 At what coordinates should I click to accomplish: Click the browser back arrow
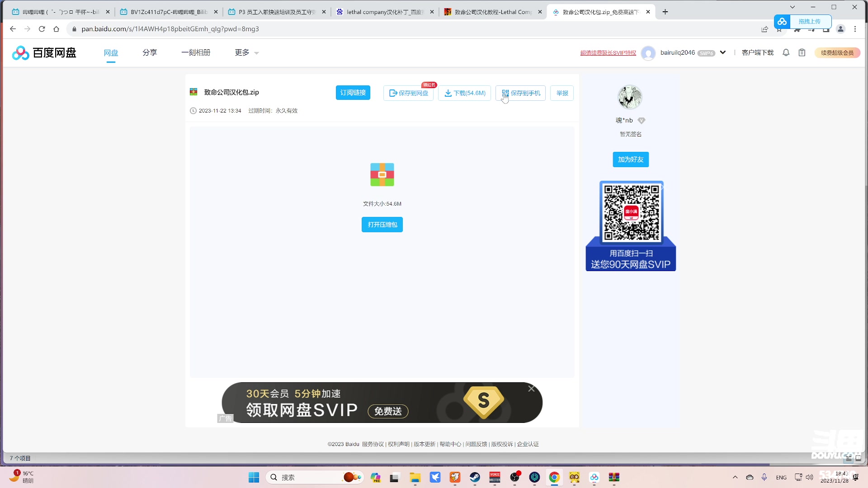pos(13,29)
